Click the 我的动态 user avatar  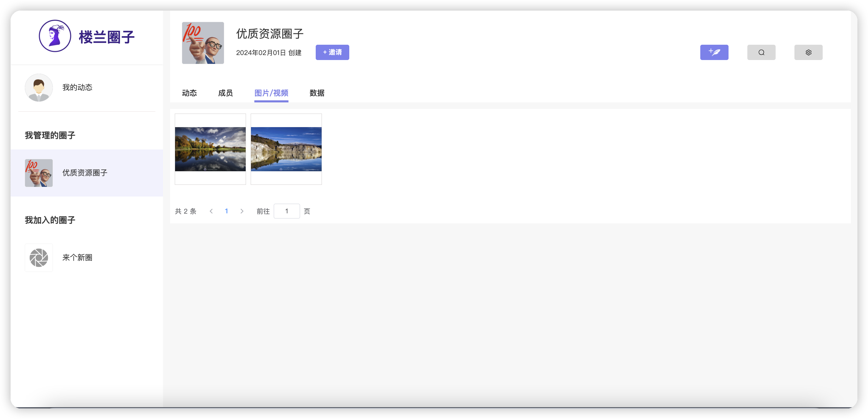pyautogui.click(x=39, y=88)
